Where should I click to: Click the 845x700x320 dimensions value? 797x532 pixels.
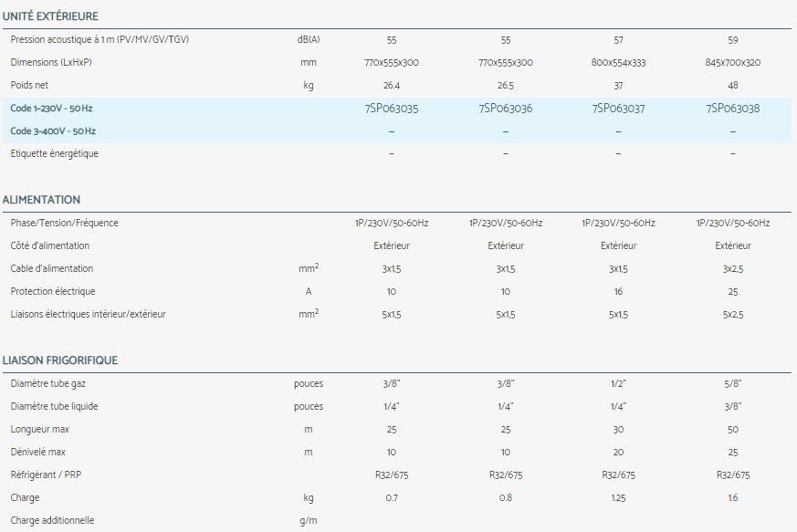click(733, 63)
